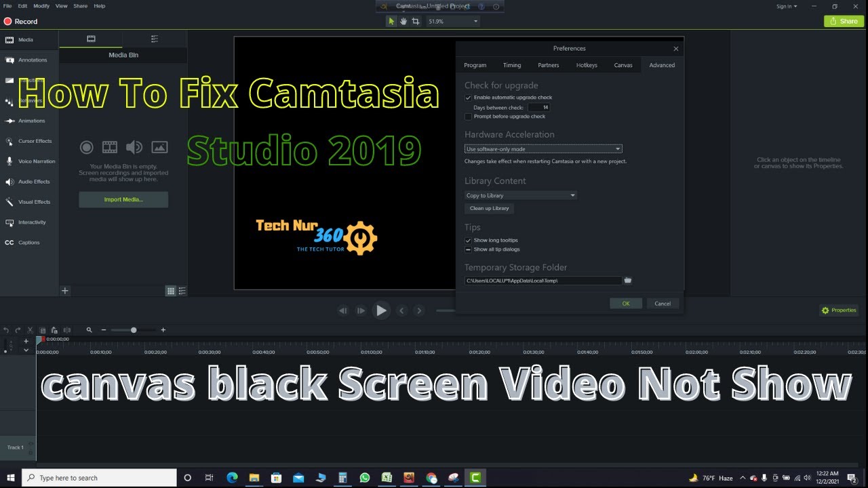Toggle Prompt before upgrade check
868x488 pixels.
(x=468, y=117)
